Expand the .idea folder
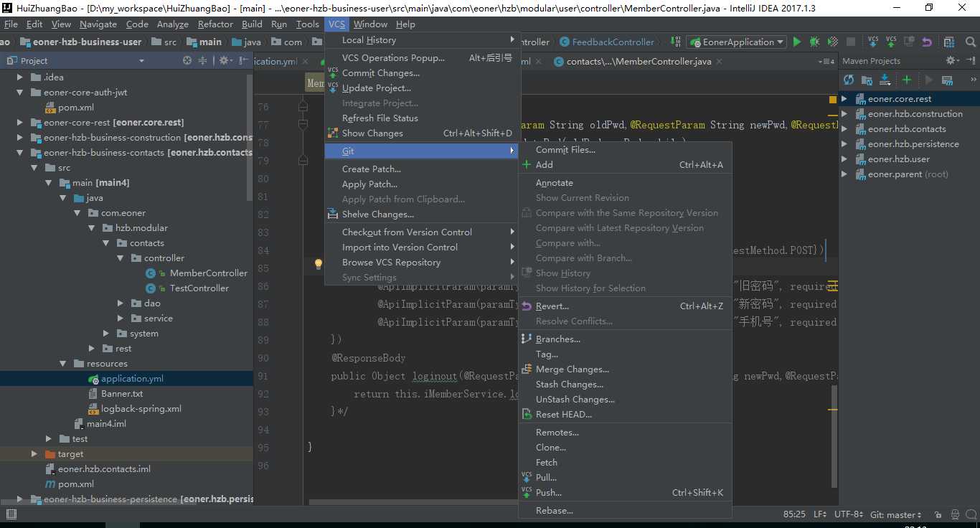Image resolution: width=980 pixels, height=528 pixels. pyautogui.click(x=20, y=77)
